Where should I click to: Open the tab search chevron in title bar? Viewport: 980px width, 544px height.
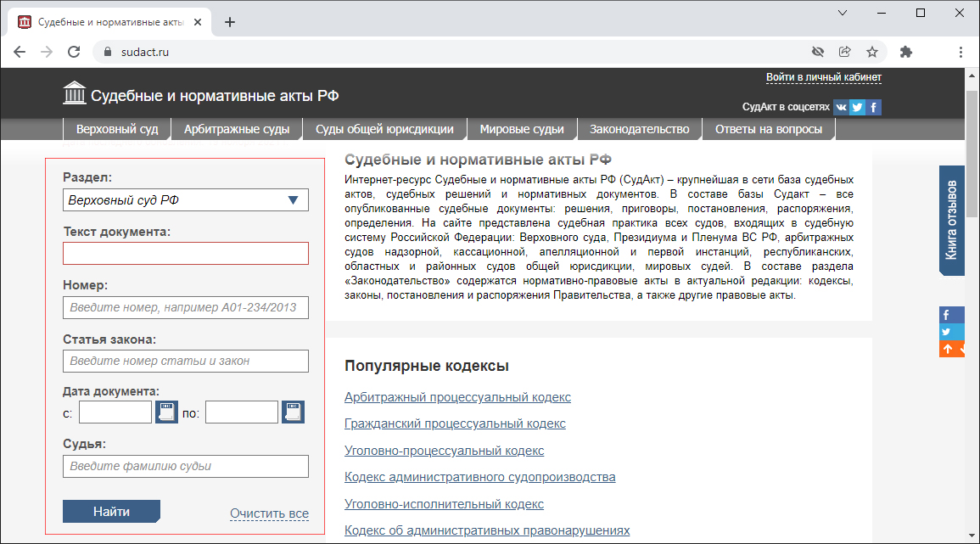pyautogui.click(x=843, y=14)
